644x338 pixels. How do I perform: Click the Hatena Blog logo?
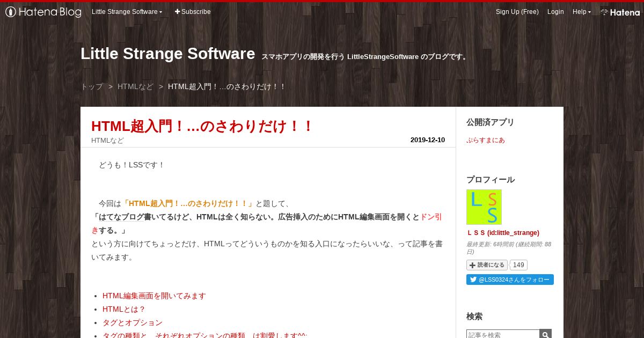point(43,12)
